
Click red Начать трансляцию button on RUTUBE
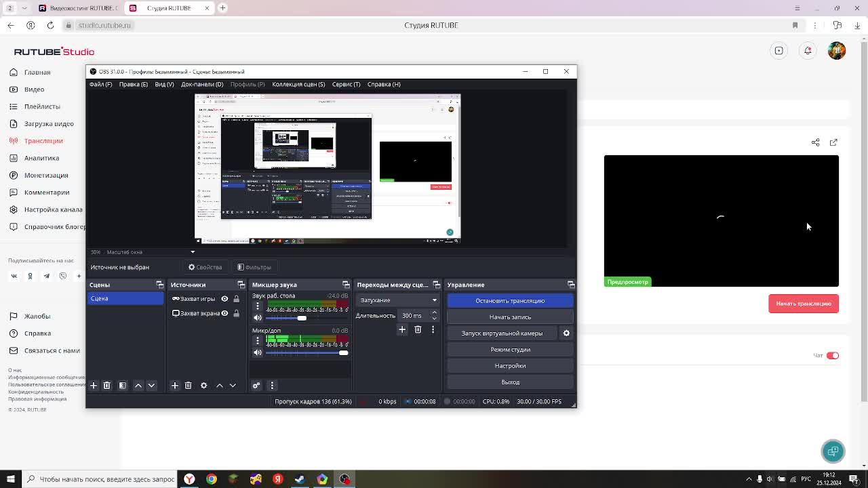[804, 304]
